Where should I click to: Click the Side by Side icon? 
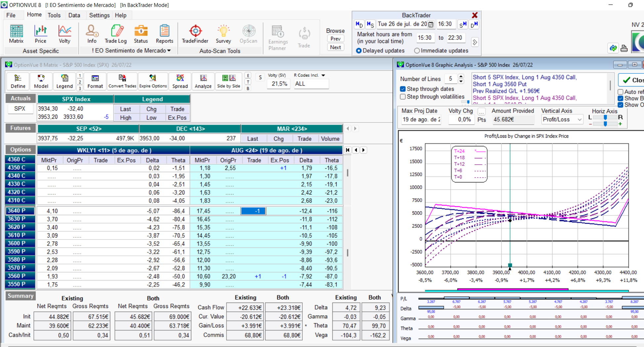229,81
